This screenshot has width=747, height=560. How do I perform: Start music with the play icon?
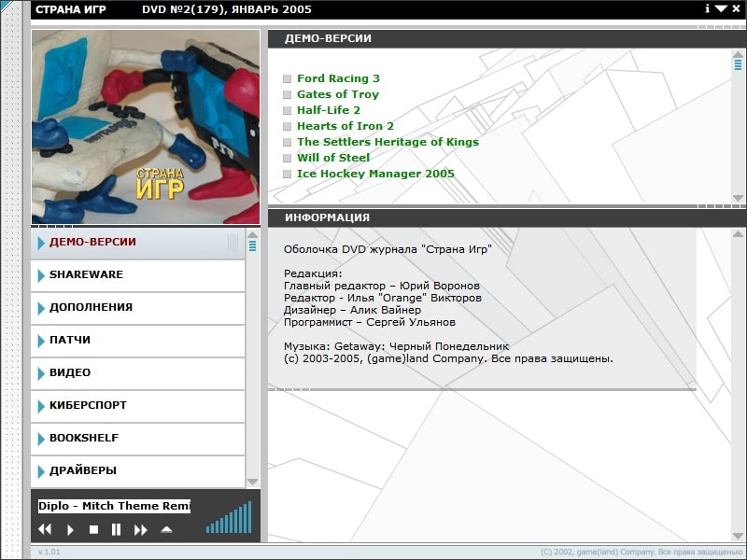pos(70,529)
